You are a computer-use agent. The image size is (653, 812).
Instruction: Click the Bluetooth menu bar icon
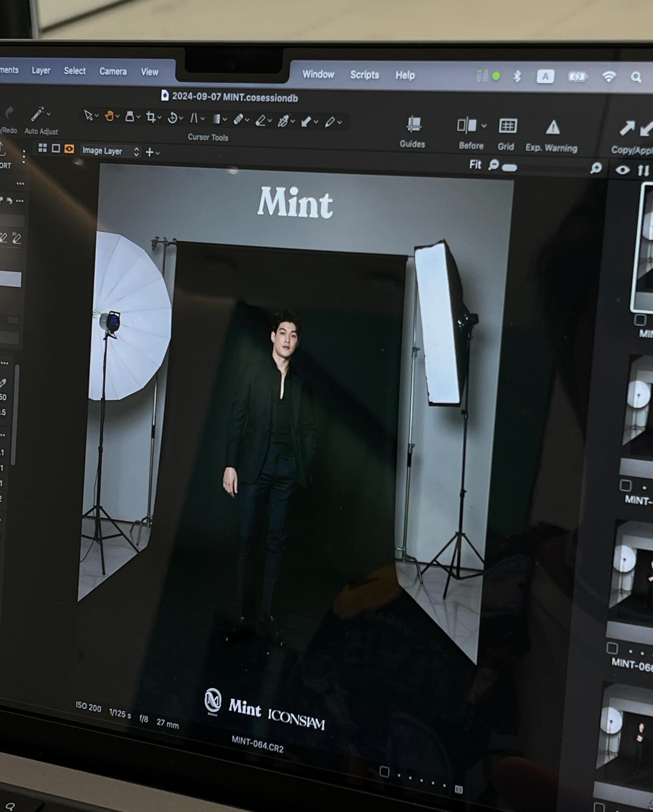pyautogui.click(x=517, y=76)
